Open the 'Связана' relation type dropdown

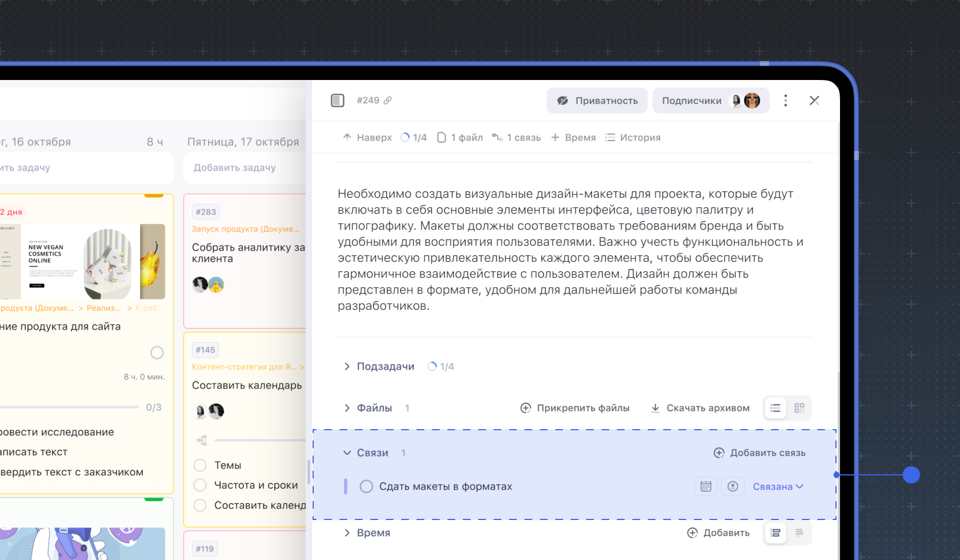[x=778, y=486]
